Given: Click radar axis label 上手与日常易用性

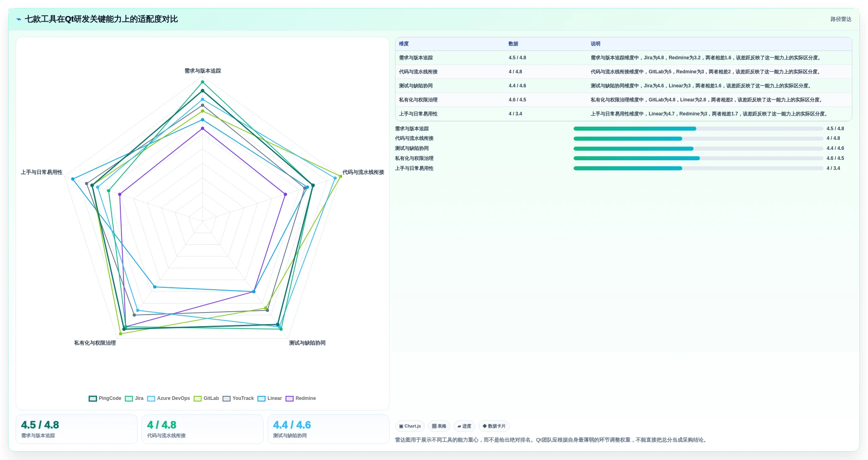Looking at the screenshot, I should point(42,172).
